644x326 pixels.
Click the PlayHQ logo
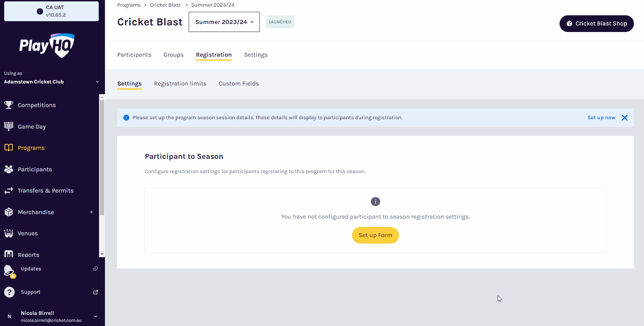[x=47, y=46]
